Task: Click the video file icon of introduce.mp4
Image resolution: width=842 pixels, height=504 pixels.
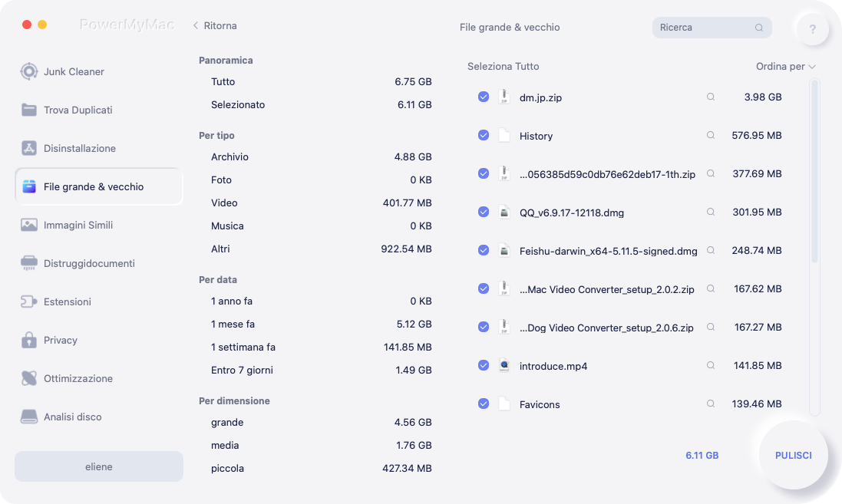Action: (504, 365)
